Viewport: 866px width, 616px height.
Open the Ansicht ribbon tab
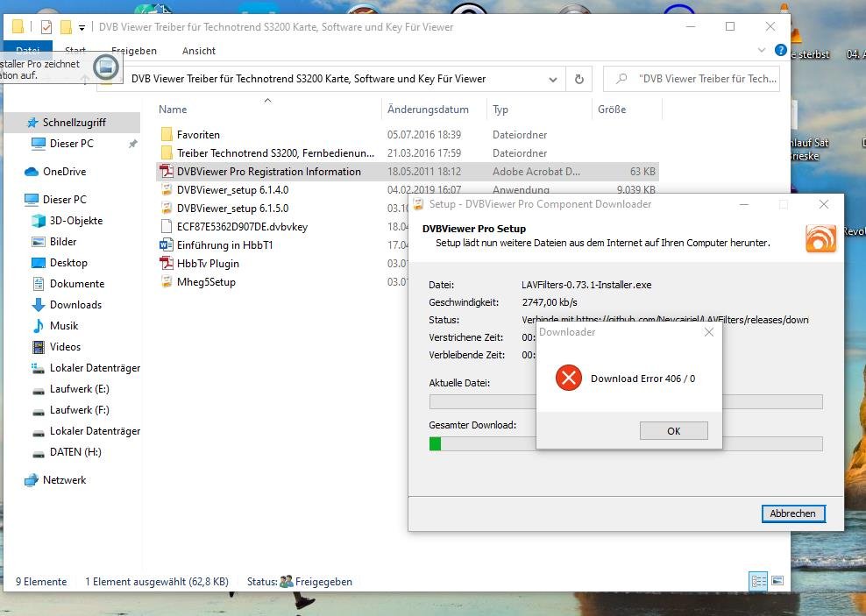click(199, 51)
